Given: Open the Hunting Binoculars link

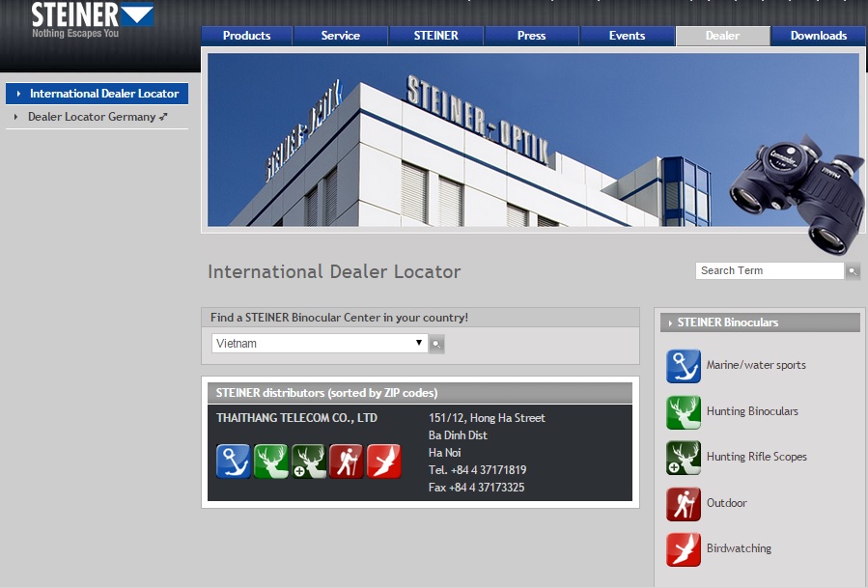Looking at the screenshot, I should [x=752, y=410].
